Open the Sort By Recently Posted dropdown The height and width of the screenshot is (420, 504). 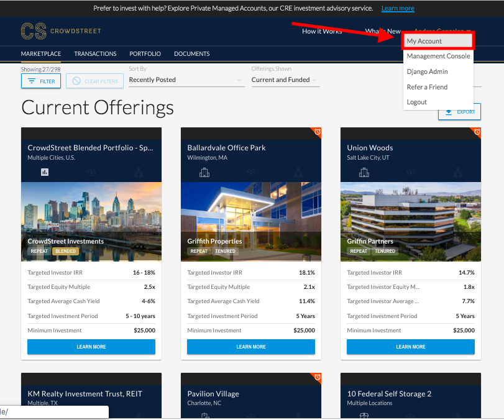186,80
